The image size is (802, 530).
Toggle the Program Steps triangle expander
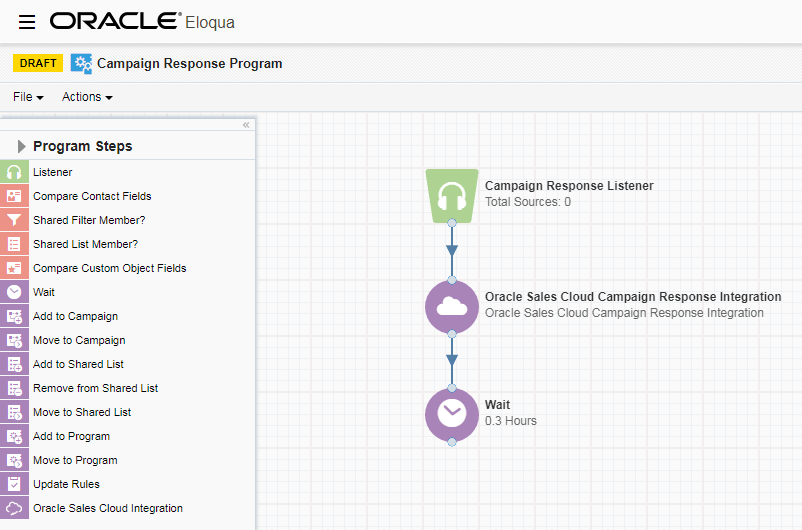21,146
